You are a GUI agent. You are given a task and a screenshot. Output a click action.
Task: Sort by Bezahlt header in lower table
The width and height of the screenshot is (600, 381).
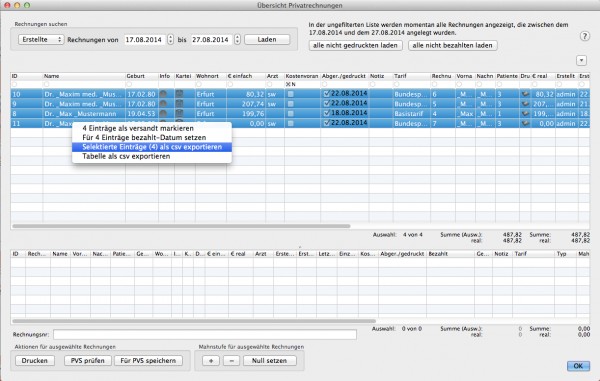pos(450,254)
